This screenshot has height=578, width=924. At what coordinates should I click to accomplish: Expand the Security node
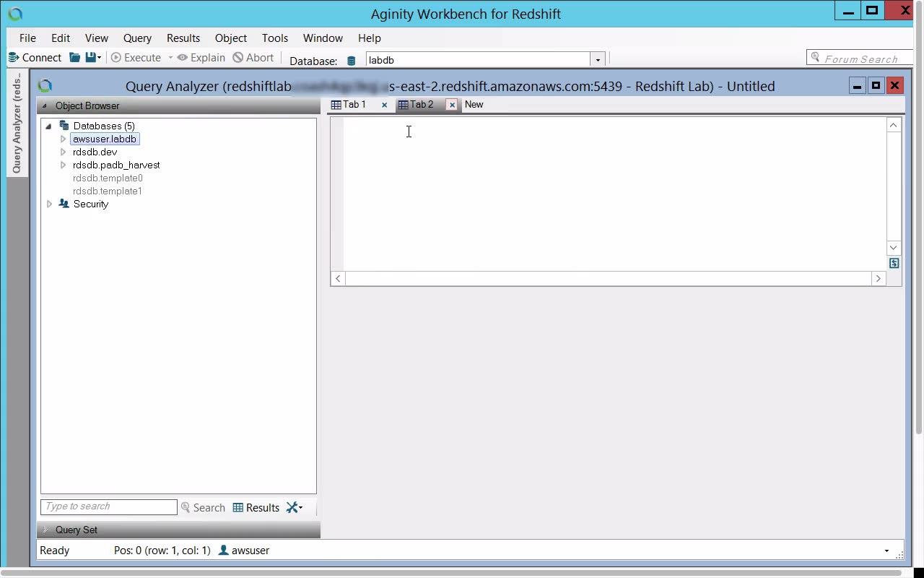(49, 204)
